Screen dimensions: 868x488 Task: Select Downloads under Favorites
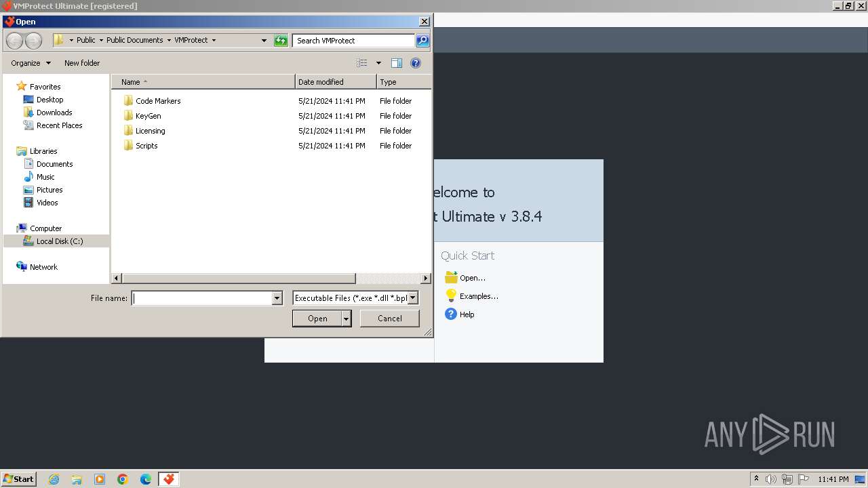point(54,113)
